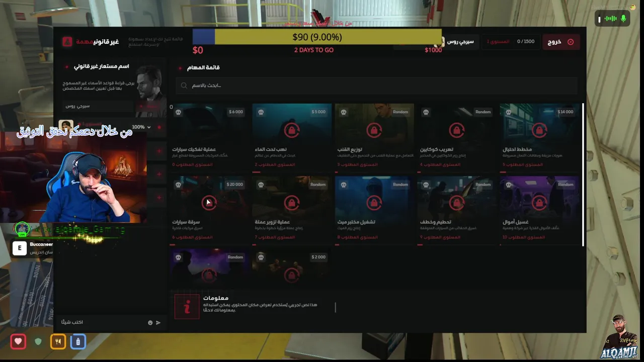Click the skull icon on مخطط احتيال card

(x=508, y=112)
